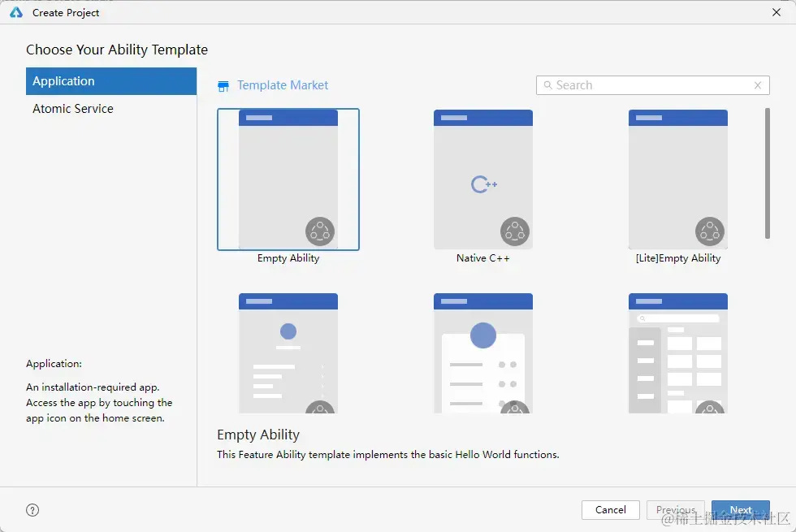Pick the grid category template with search bar
Viewport: 796px width, 532px height.
click(x=677, y=353)
